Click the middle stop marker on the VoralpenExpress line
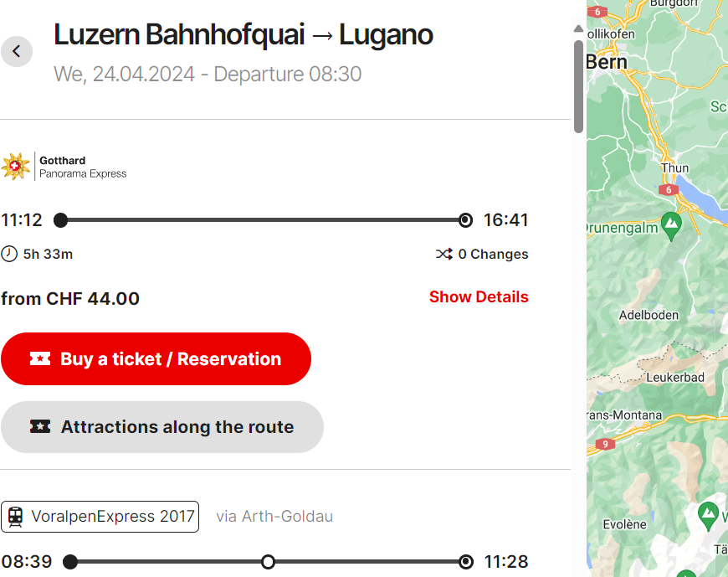Image resolution: width=728 pixels, height=577 pixels. (x=269, y=561)
